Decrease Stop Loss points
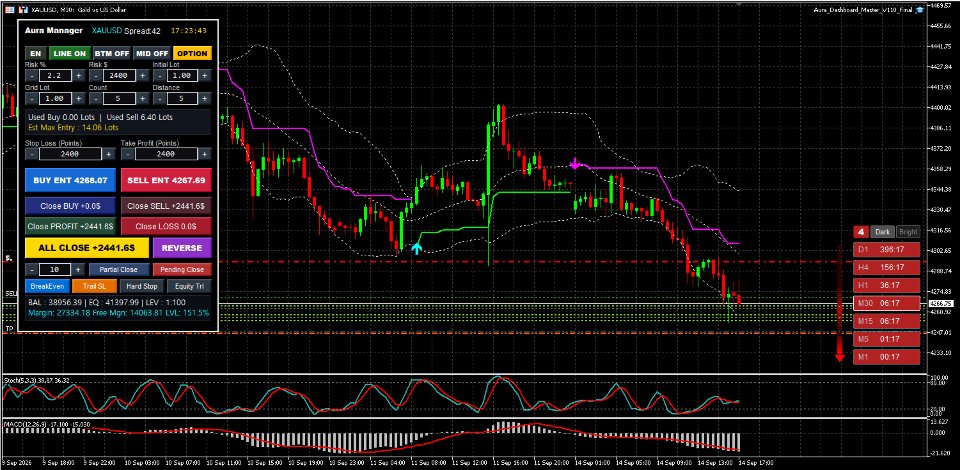This screenshot has height=470, width=960. [x=31, y=154]
